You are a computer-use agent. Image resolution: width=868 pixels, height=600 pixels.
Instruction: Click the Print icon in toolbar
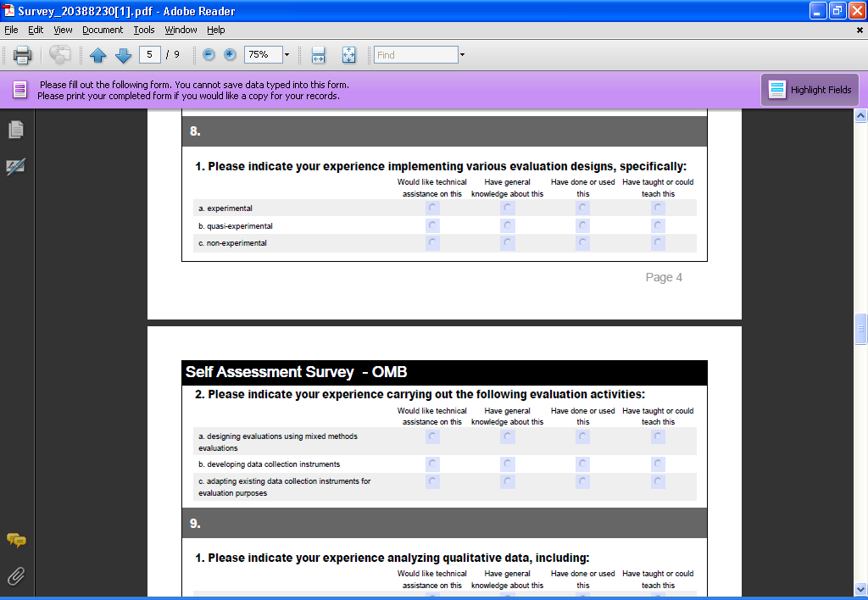click(x=22, y=55)
